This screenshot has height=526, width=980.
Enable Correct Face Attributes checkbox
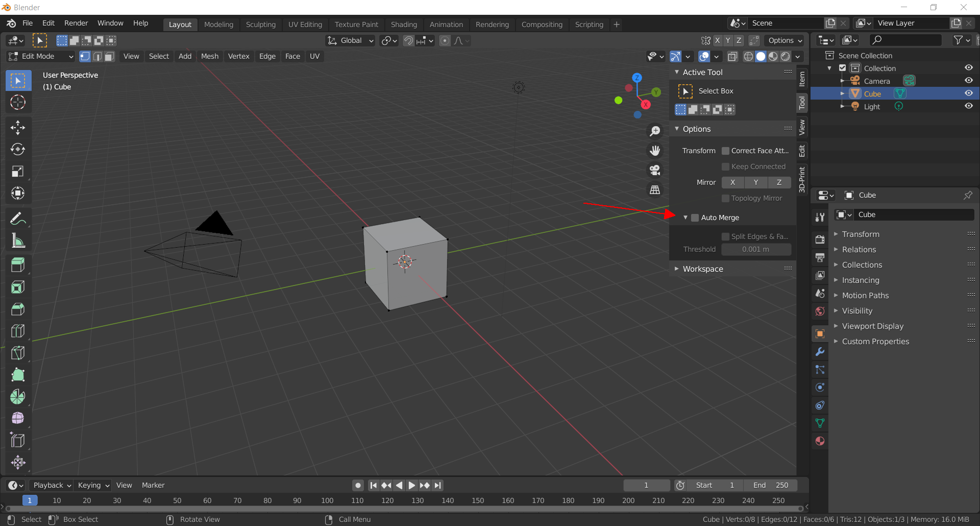(x=725, y=151)
